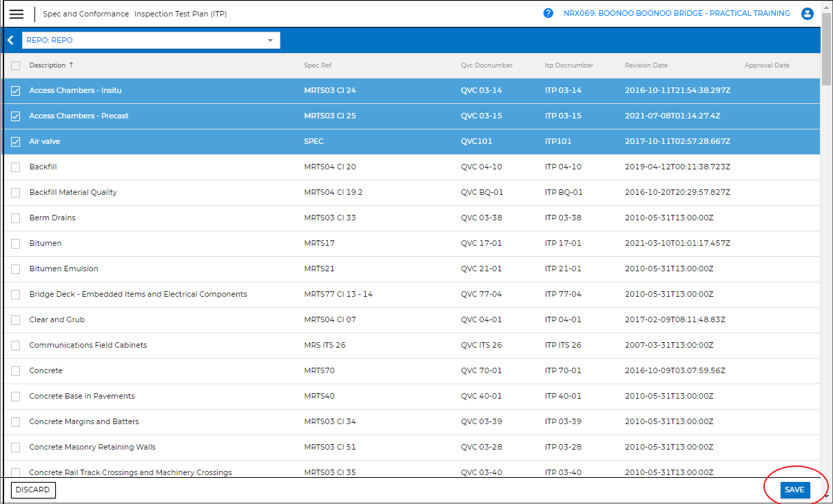Sort by Qvc Docnumber column header
The image size is (833, 504).
pos(486,65)
